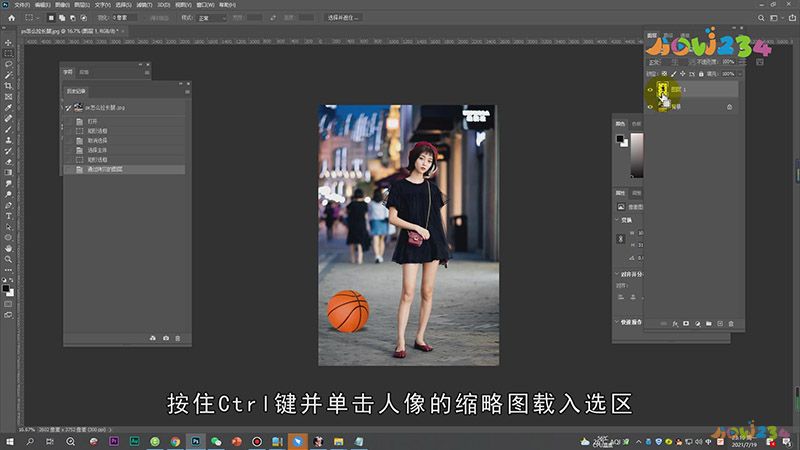Collapse the 对齐并分布 section

point(617,274)
